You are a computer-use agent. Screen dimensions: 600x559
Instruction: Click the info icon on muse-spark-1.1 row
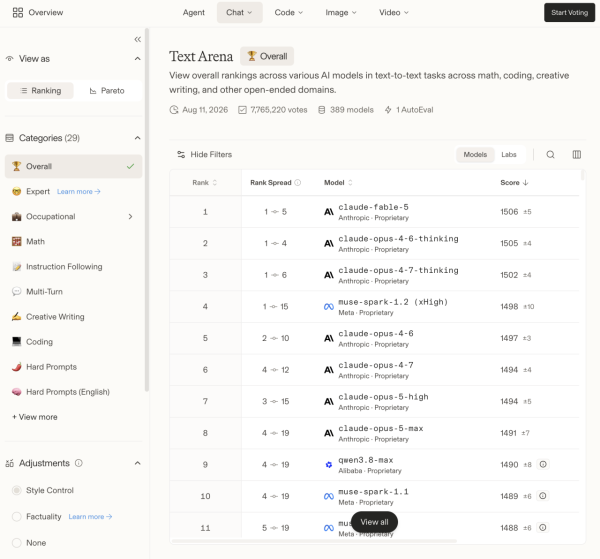[543, 496]
